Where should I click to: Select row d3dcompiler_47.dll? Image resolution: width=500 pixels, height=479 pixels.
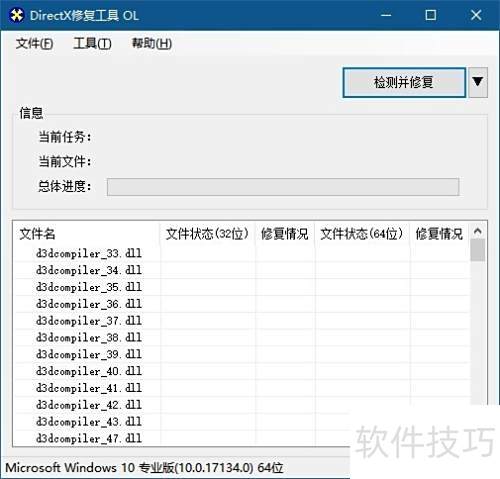click(242, 438)
